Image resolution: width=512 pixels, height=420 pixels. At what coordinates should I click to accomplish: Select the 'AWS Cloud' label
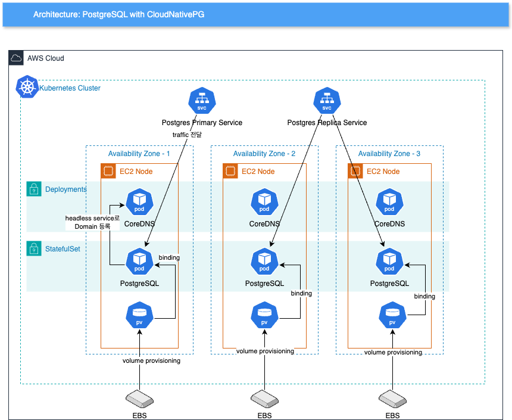click(x=46, y=58)
